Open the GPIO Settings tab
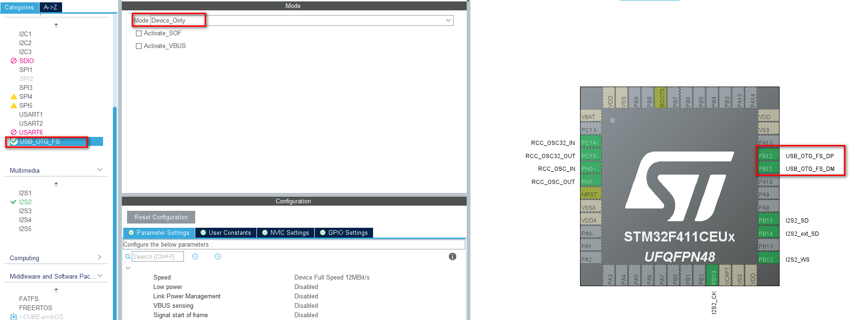Screen dimensions: 868x320 (x=344, y=232)
